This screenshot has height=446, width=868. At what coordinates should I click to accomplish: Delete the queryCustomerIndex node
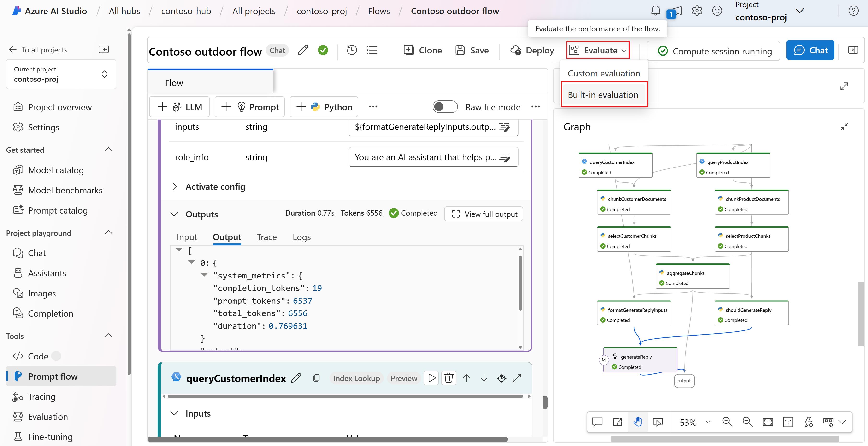click(449, 378)
